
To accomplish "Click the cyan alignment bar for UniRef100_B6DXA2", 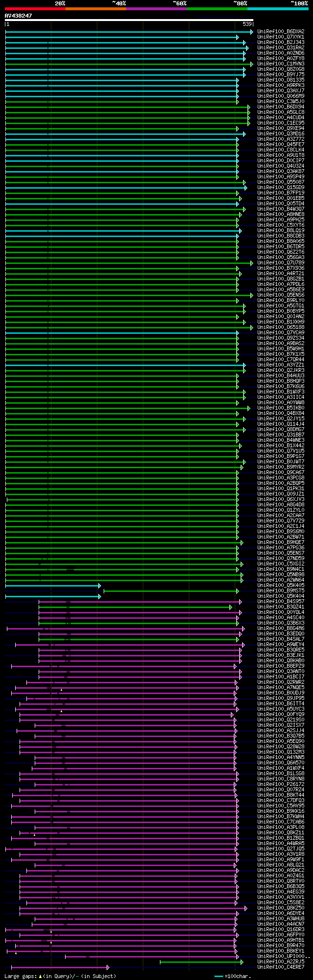I will pyautogui.click(x=129, y=32).
